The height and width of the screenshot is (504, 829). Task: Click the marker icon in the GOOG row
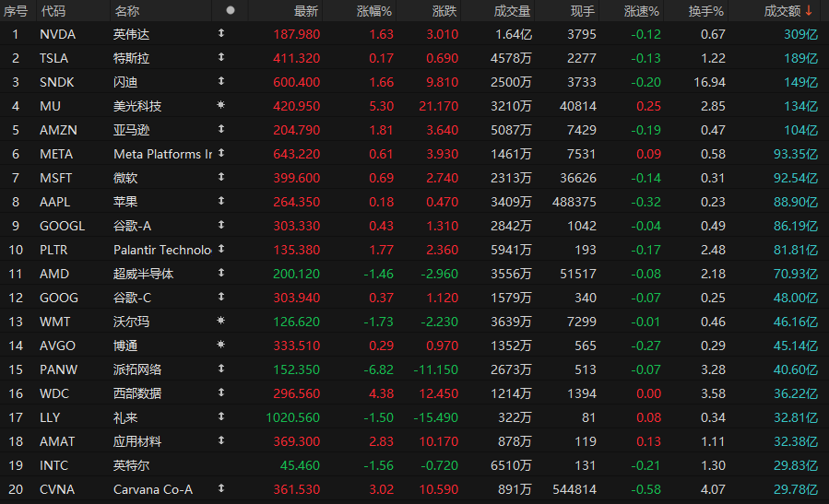point(221,297)
